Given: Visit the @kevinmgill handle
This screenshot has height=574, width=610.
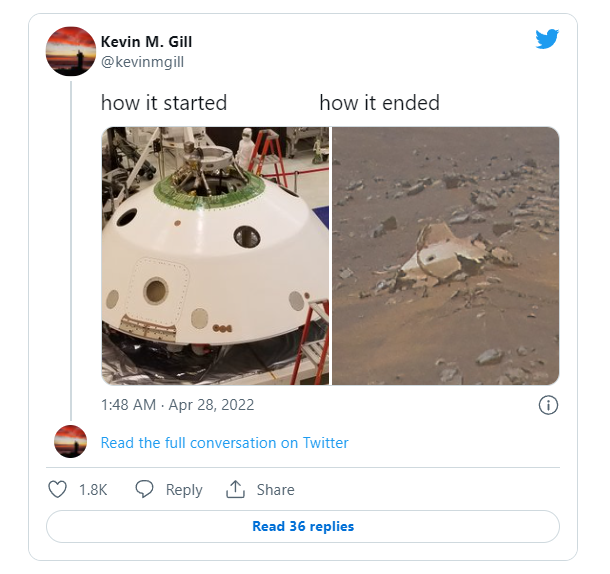Looking at the screenshot, I should [x=142, y=62].
